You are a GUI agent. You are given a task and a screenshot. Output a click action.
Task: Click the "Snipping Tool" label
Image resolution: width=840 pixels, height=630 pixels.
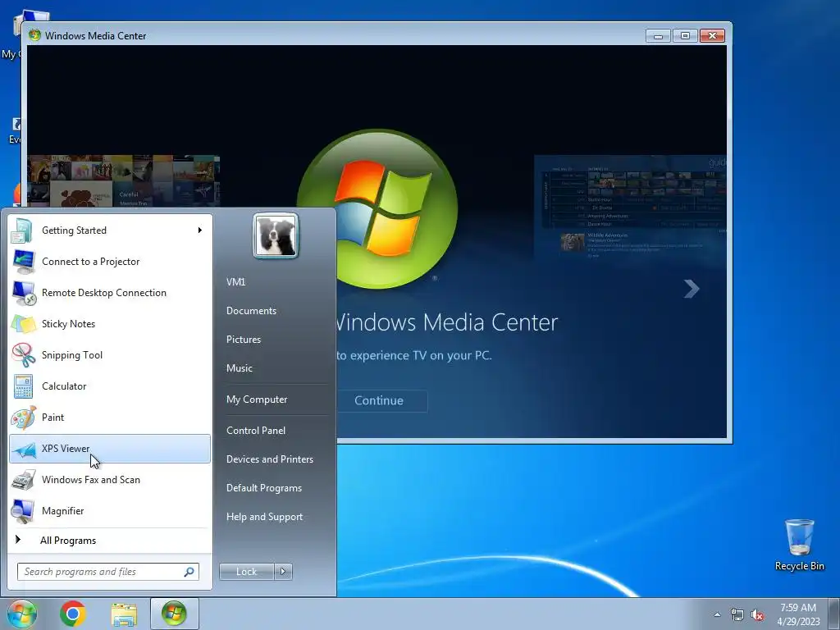click(72, 355)
